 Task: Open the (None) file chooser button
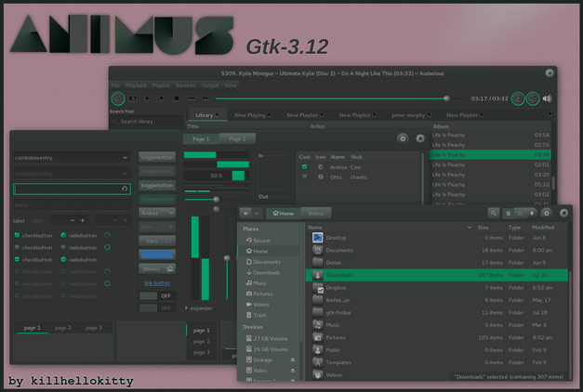[x=157, y=268]
